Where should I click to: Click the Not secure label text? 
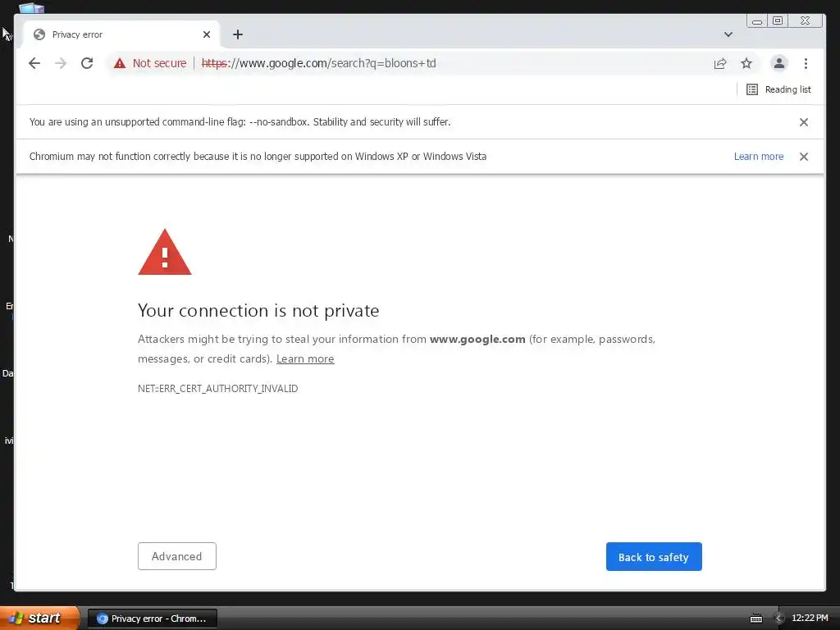coord(160,63)
